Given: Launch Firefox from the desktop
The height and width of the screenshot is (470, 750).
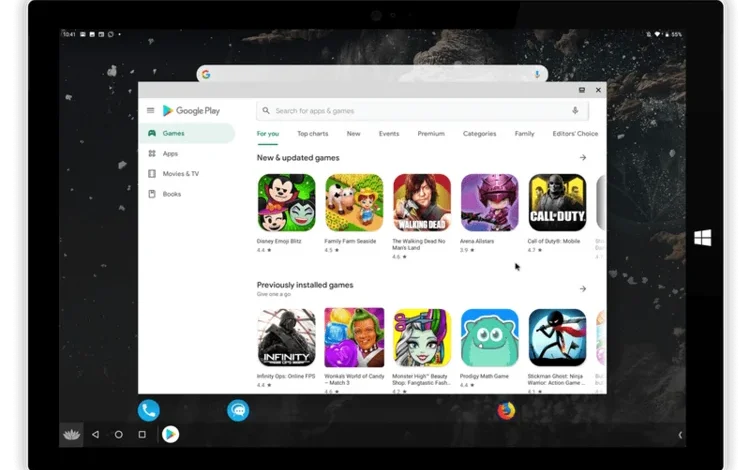Looking at the screenshot, I should (x=506, y=410).
